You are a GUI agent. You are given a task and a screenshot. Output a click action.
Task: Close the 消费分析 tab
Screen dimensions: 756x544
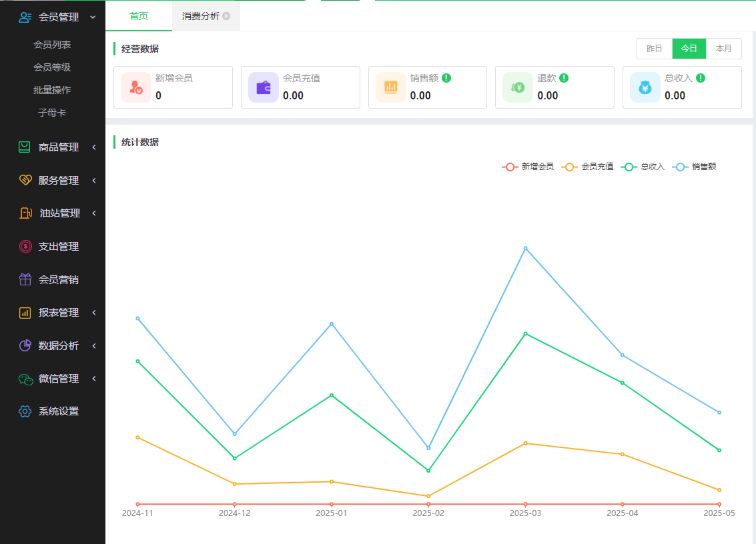(226, 16)
